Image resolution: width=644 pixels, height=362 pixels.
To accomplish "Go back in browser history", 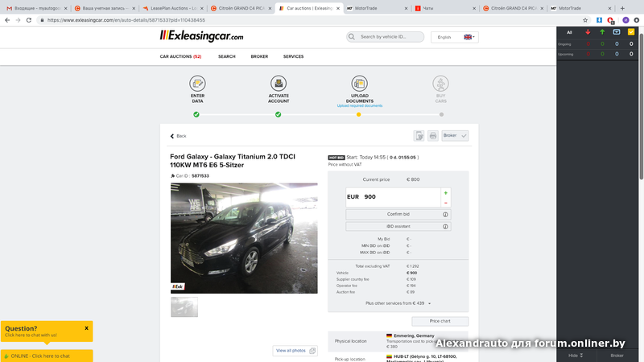I will (7, 20).
